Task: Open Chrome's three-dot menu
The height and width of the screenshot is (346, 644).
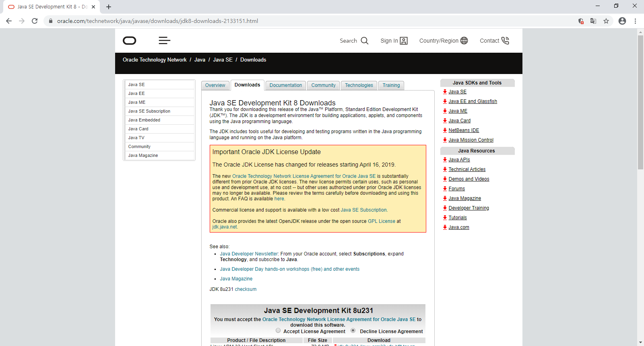Action: click(x=636, y=21)
